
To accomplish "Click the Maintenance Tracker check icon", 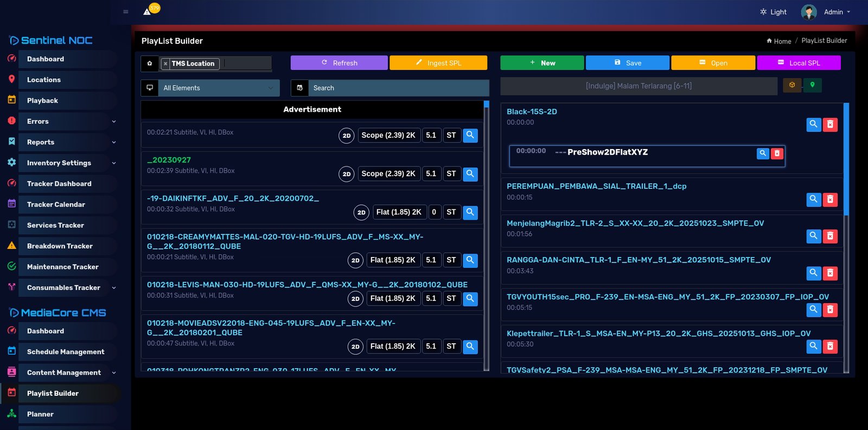I will pos(11,266).
